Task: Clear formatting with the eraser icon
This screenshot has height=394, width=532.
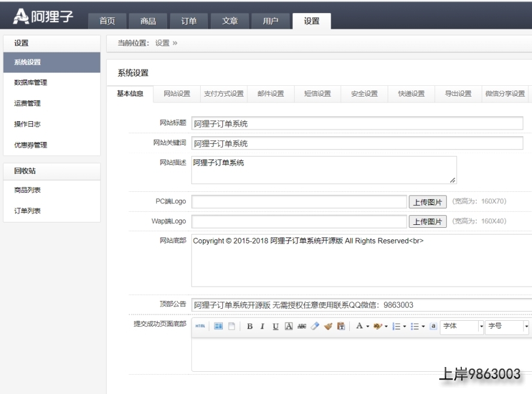Action: click(x=315, y=326)
